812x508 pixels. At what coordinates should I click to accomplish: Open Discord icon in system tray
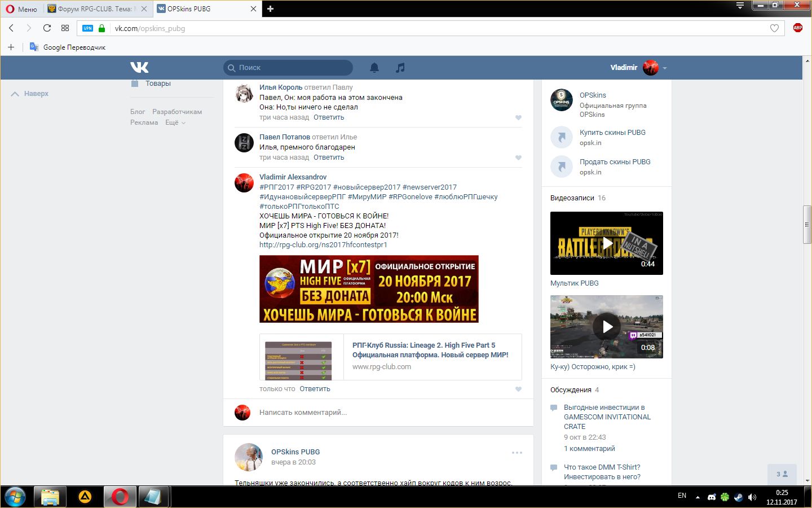click(712, 497)
